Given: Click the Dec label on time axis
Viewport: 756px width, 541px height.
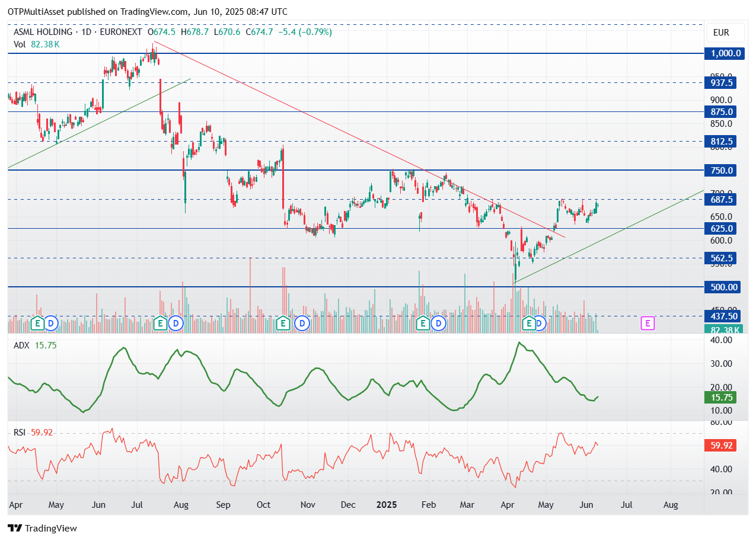Looking at the screenshot, I should [x=349, y=505].
